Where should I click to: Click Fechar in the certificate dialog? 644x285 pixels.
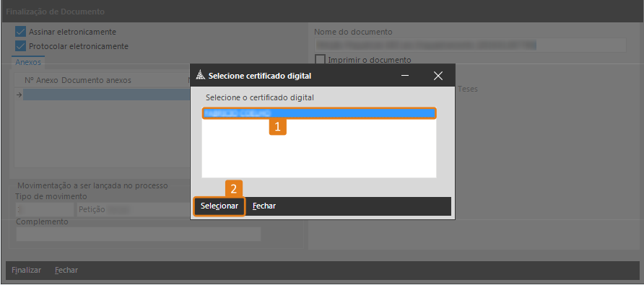pos(264,206)
